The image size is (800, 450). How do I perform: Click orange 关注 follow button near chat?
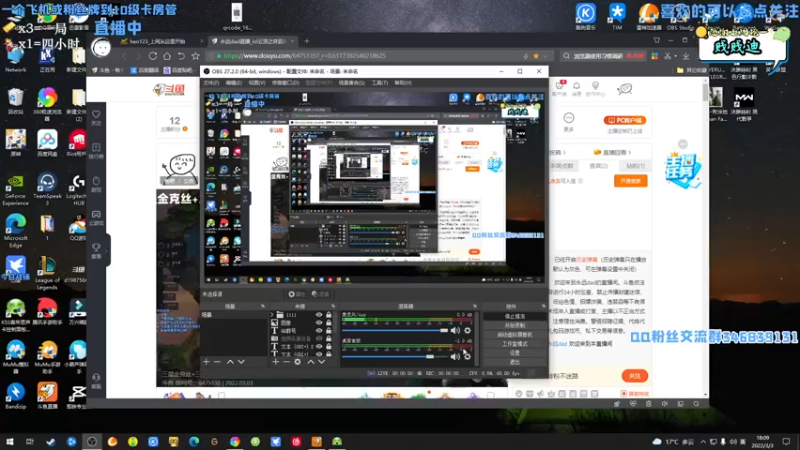coord(635,376)
